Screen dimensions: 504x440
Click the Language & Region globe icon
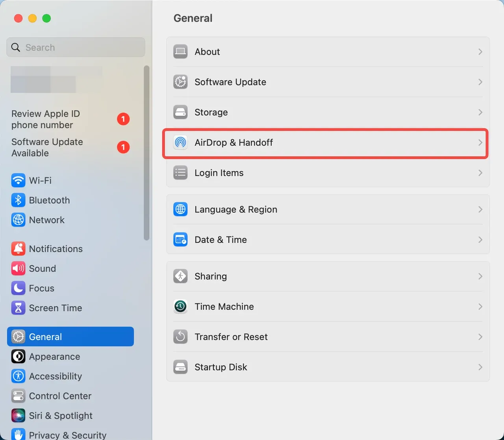tap(180, 209)
